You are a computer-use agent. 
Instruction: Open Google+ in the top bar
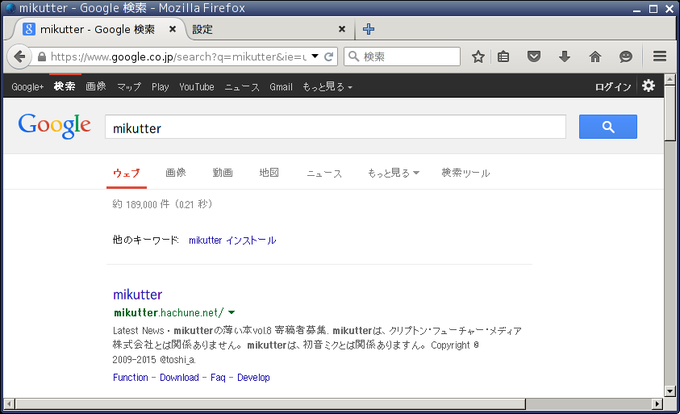27,87
